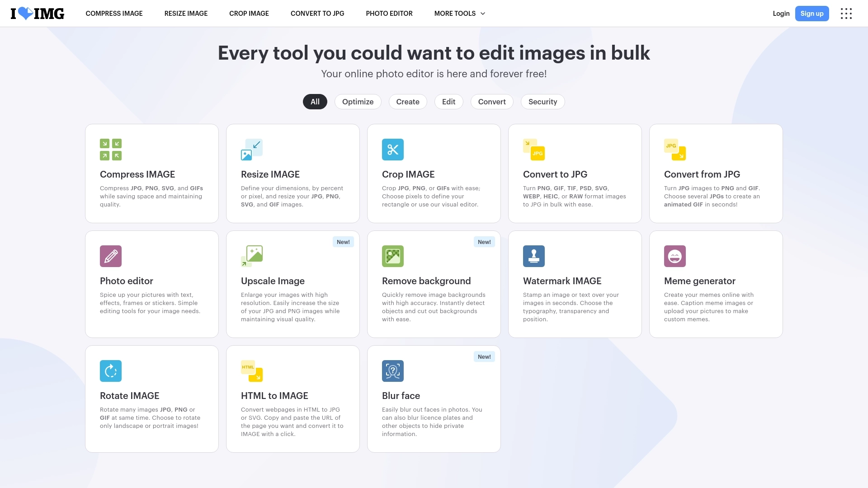This screenshot has width=868, height=488.
Task: Click the Rotate IMAGE icon
Action: (x=111, y=371)
